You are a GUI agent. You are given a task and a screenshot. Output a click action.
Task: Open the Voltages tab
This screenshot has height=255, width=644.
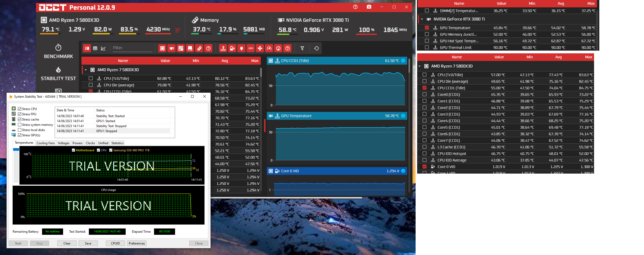[x=64, y=143]
